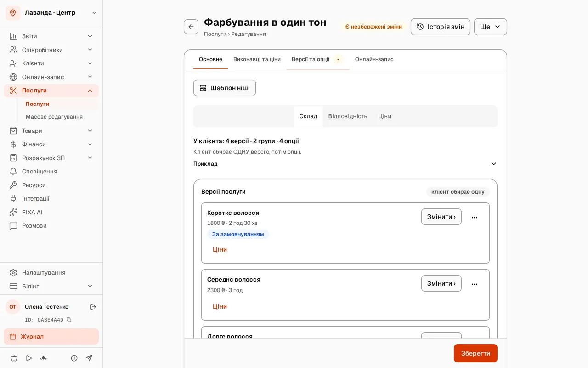Open the Журнал sidebar item
This screenshot has width=588, height=368.
51,336
